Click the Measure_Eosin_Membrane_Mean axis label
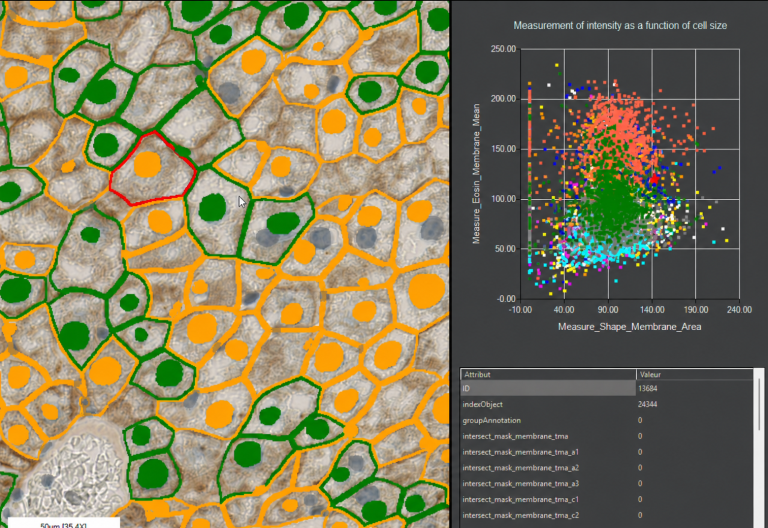This screenshot has width=768, height=528. [476, 174]
